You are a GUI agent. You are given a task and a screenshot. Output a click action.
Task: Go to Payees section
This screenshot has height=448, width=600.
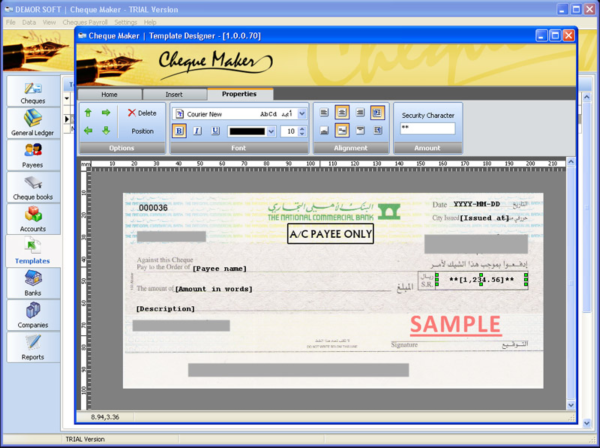[32, 155]
